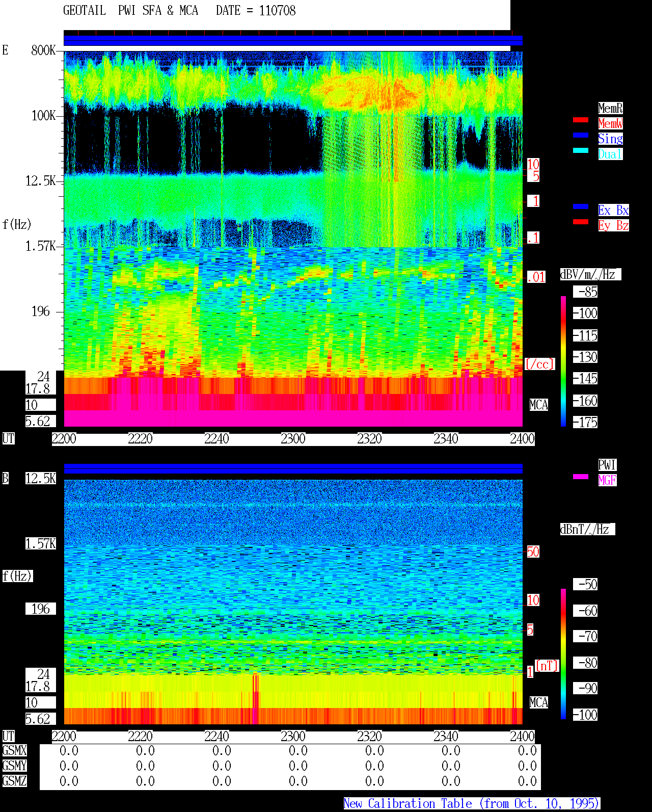Click the dBV/m/√Hz units label
Screen dimensions: 652x812
pos(590,275)
